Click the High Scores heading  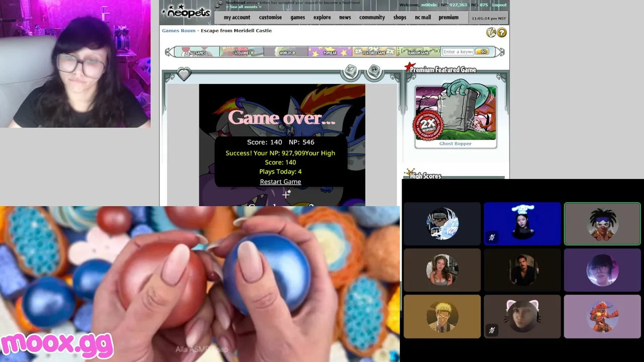425,176
